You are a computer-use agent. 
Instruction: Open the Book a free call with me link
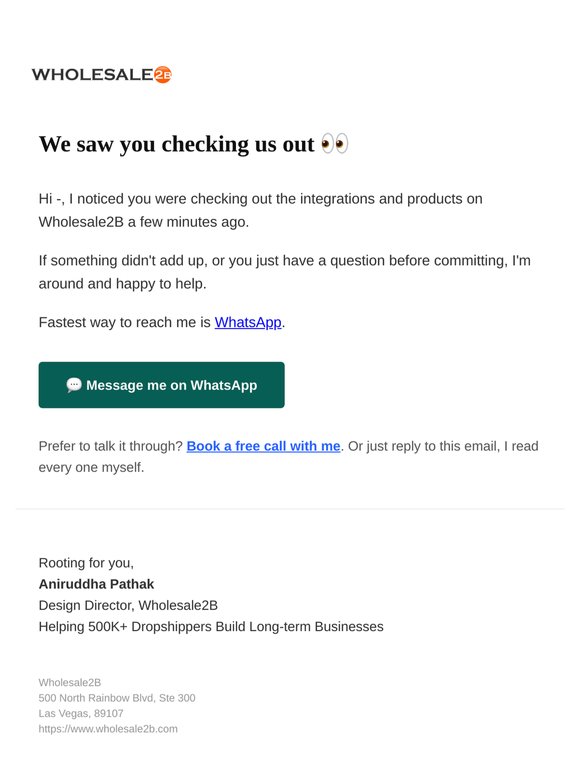[x=263, y=446]
